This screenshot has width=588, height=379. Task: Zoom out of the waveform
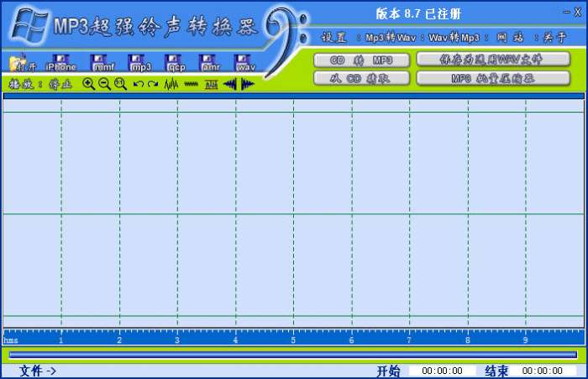click(x=104, y=84)
